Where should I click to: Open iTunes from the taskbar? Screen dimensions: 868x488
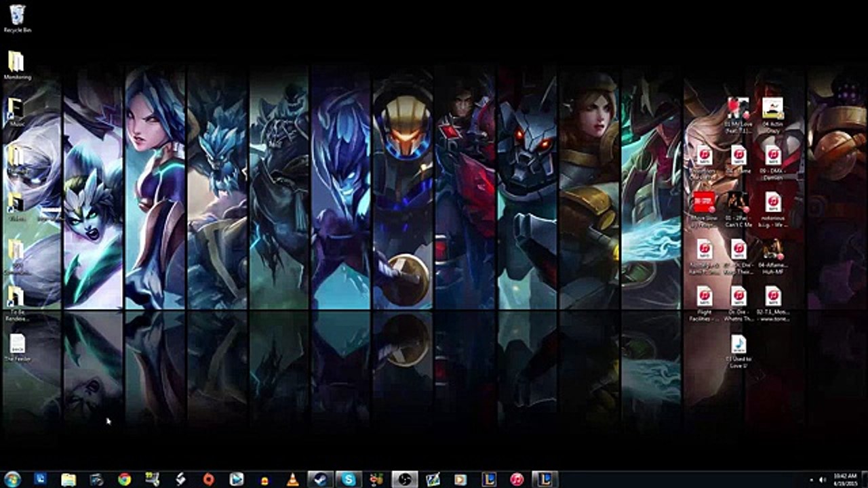[x=517, y=480]
